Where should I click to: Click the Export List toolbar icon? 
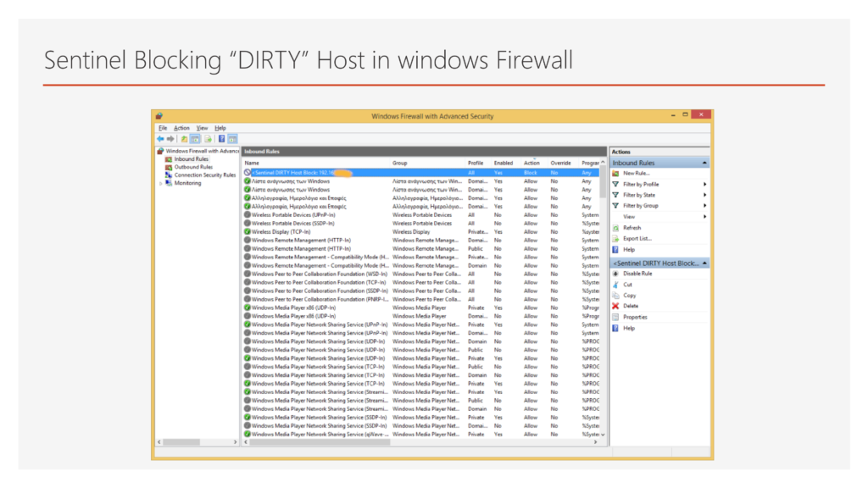(x=208, y=138)
